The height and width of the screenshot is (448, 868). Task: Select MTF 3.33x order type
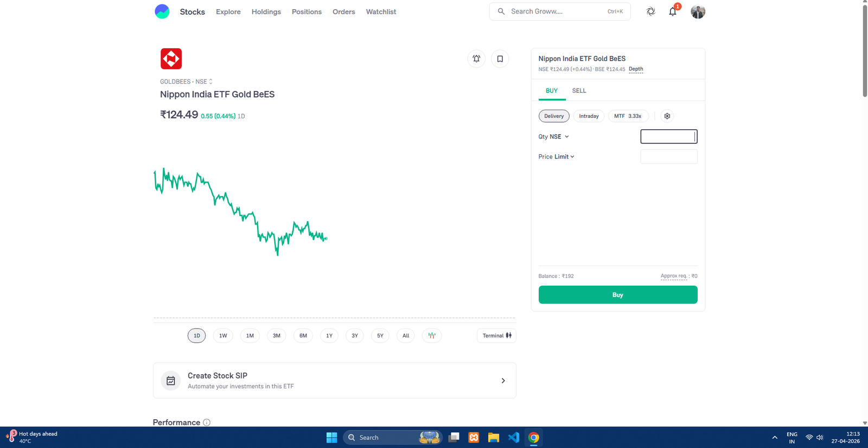[x=628, y=116]
